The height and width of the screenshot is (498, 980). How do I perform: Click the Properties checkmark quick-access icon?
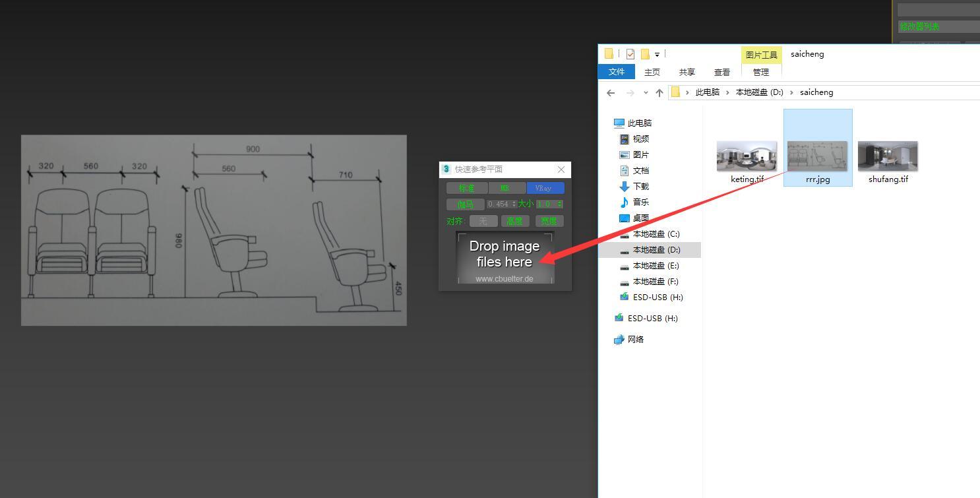click(630, 54)
